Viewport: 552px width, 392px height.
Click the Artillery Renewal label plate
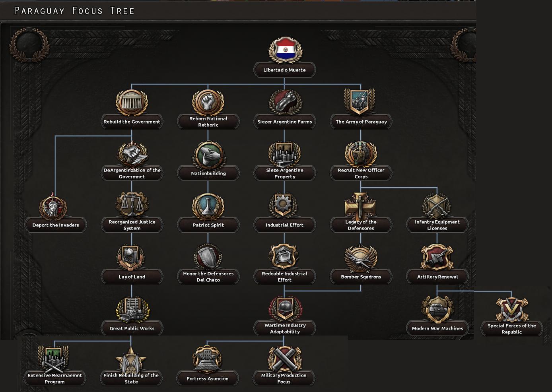click(437, 277)
